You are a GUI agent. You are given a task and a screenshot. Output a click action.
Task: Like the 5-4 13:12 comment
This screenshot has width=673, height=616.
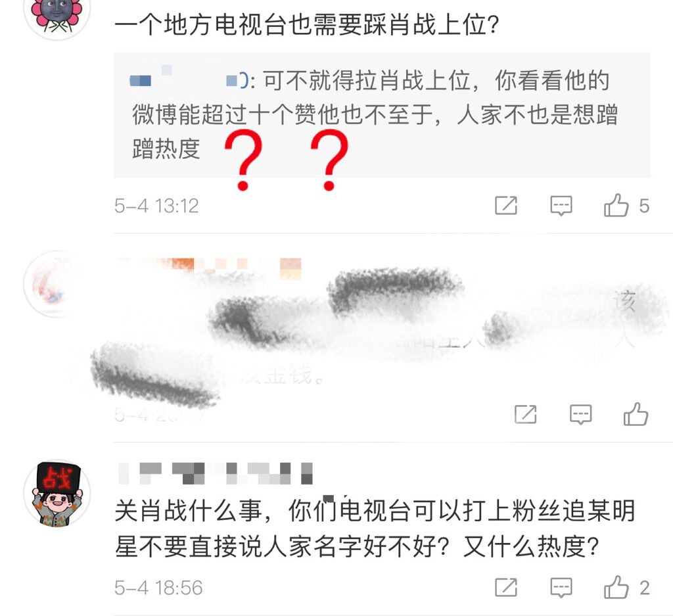[616, 205]
